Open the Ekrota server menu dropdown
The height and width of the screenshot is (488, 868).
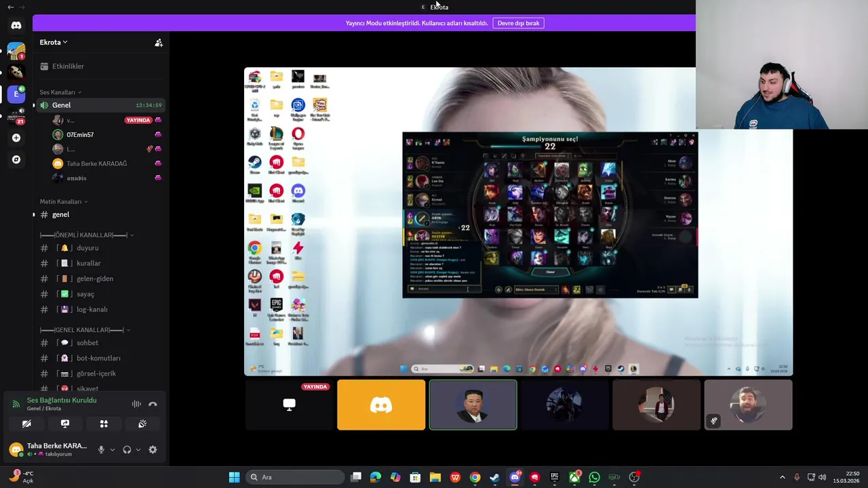[54, 42]
